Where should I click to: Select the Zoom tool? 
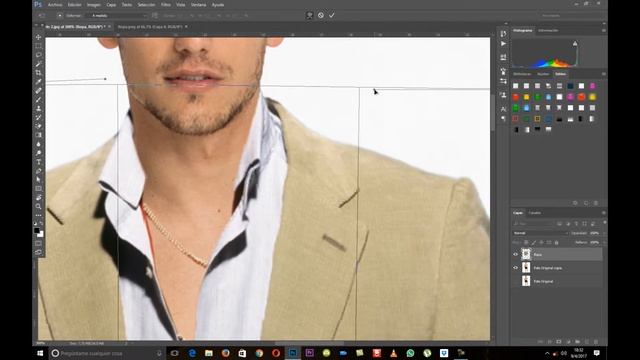[x=38, y=207]
